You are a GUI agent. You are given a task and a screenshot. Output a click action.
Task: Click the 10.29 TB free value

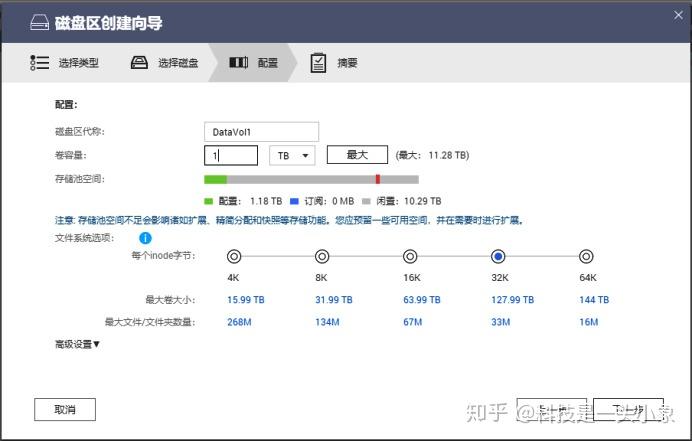pyautogui.click(x=423, y=201)
